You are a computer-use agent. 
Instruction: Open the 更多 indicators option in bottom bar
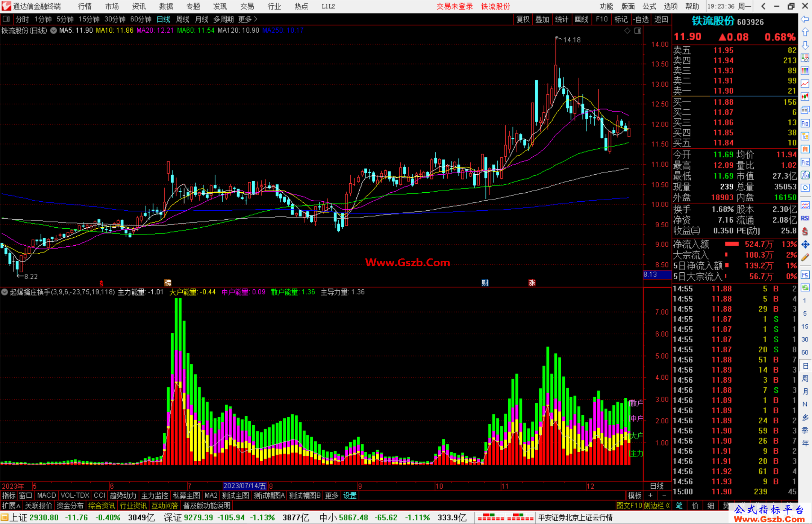[x=332, y=495]
